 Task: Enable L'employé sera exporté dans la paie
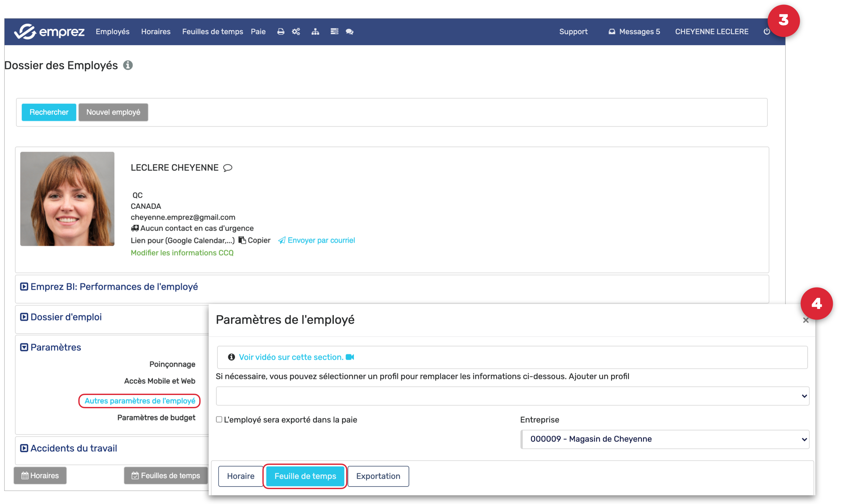[x=219, y=420]
